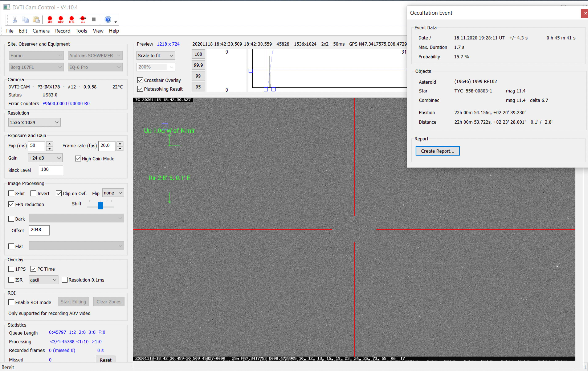Toggle FPN reduction checkbox
The image size is (588, 371).
pos(11,204)
